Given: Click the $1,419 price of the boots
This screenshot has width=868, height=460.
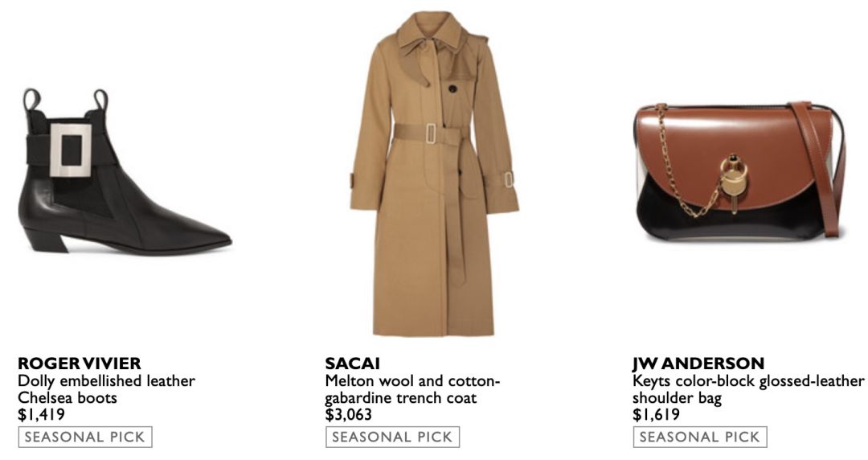Looking at the screenshot, I should [x=41, y=414].
